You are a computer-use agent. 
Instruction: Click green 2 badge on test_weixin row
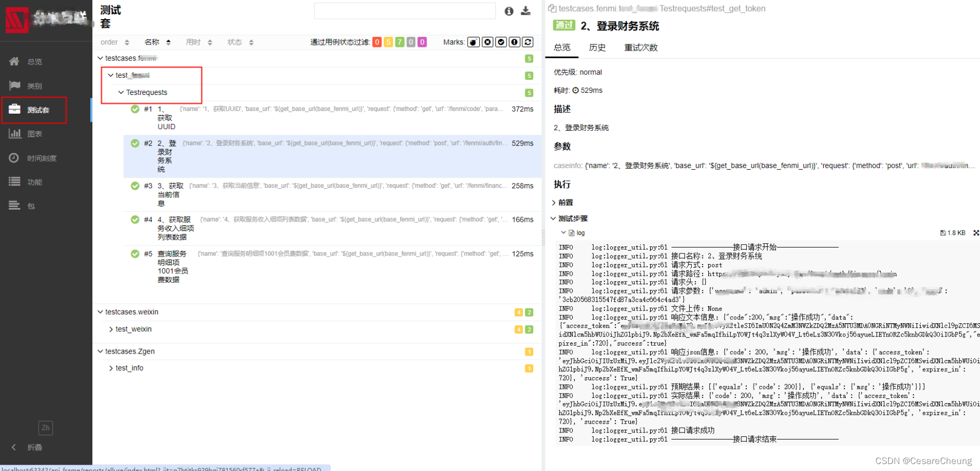coord(529,330)
